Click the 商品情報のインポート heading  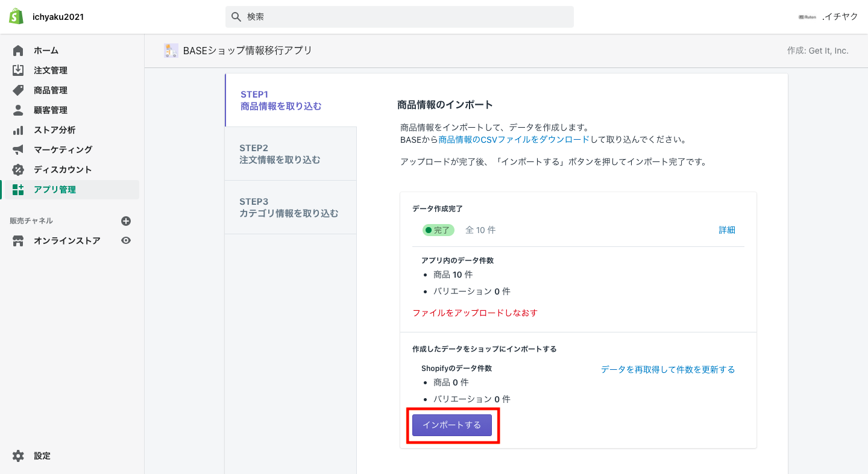coord(445,105)
